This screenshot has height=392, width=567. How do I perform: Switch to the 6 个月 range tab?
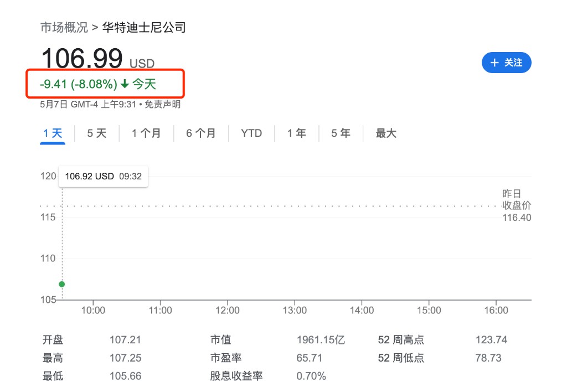point(201,133)
